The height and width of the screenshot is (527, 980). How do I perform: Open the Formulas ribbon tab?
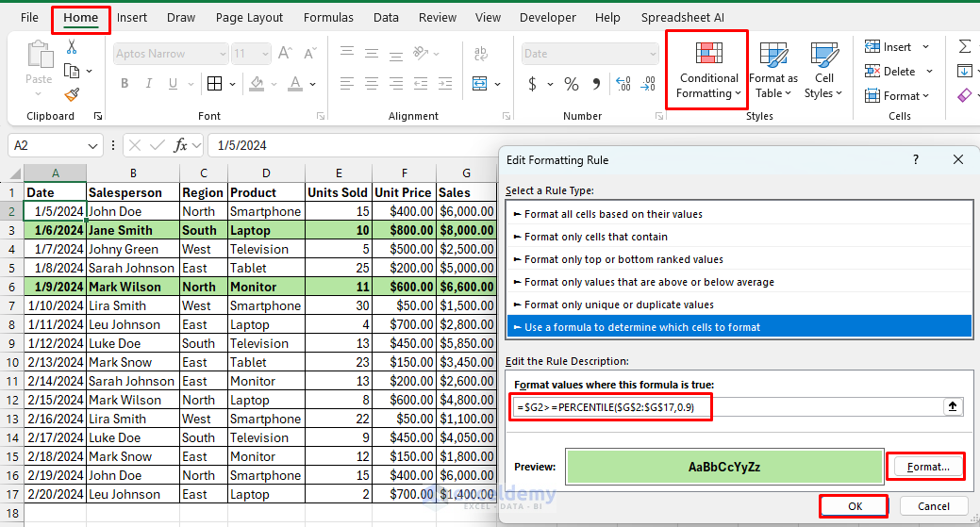(x=329, y=17)
